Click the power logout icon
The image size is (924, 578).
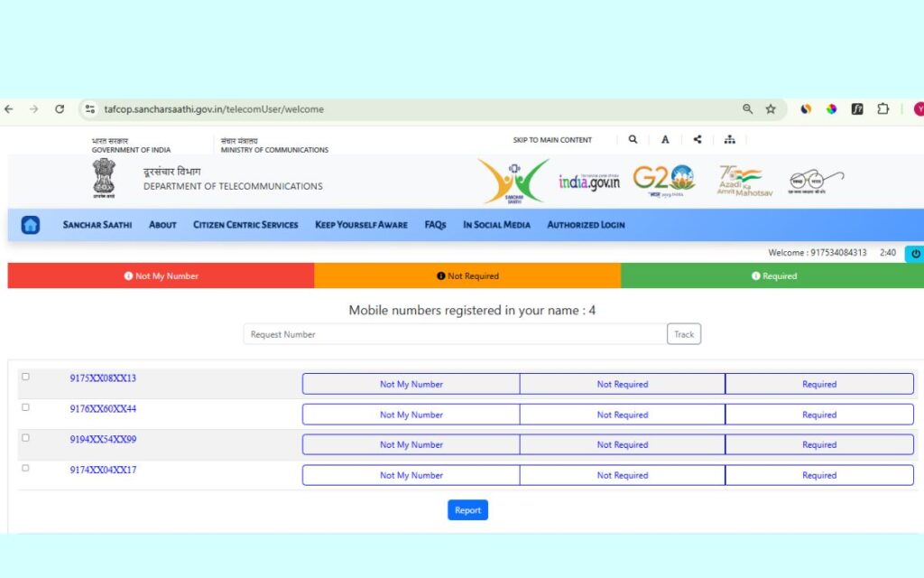click(x=915, y=254)
